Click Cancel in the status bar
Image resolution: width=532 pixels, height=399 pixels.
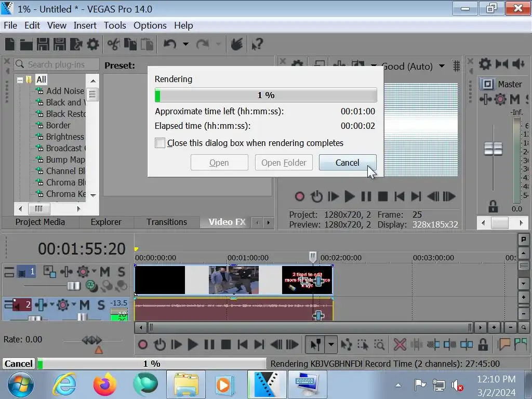[18, 364]
